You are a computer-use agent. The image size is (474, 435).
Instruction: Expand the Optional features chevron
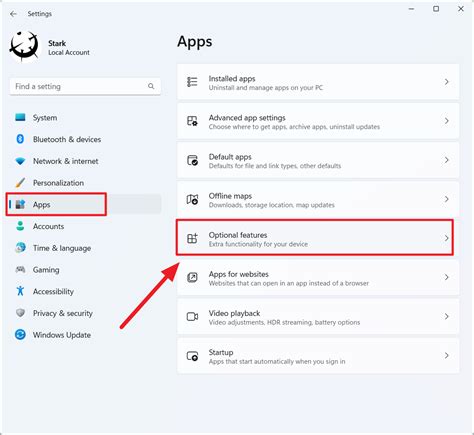pos(447,238)
